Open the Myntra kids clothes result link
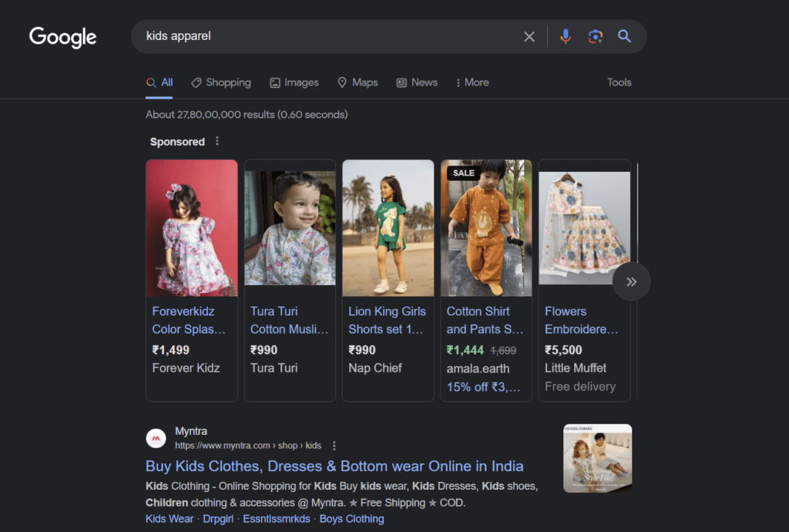The image size is (789, 532). coord(334,467)
